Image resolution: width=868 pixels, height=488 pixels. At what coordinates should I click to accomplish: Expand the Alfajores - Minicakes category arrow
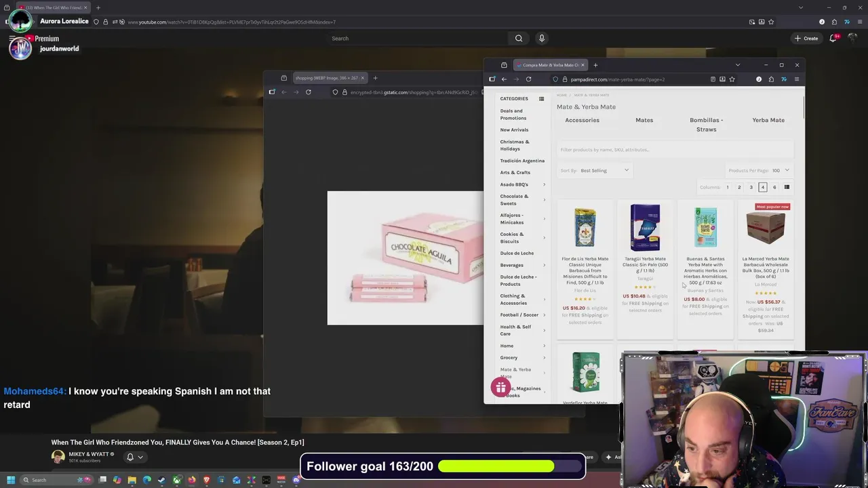click(x=544, y=218)
